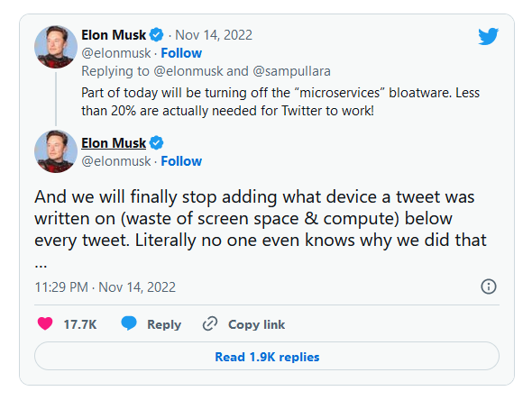This screenshot has width=532, height=400.
Task: Open the circled info icon
Action: coord(488,286)
